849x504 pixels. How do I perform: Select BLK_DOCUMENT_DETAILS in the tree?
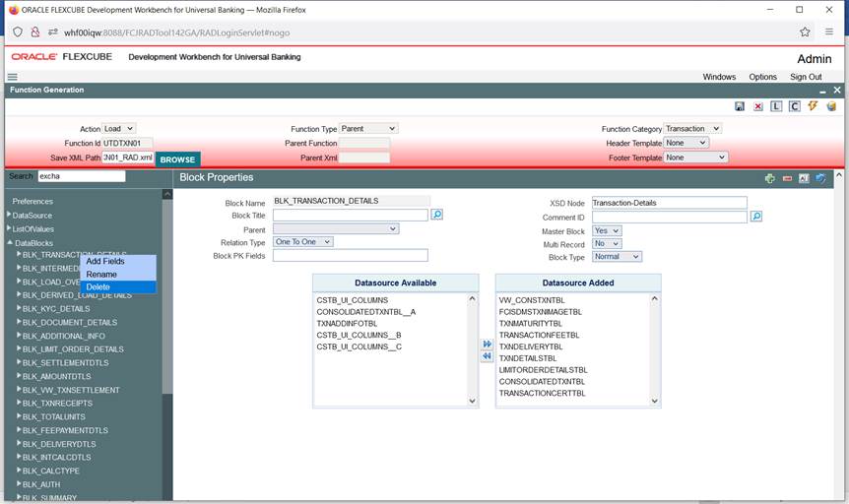pyautogui.click(x=70, y=322)
